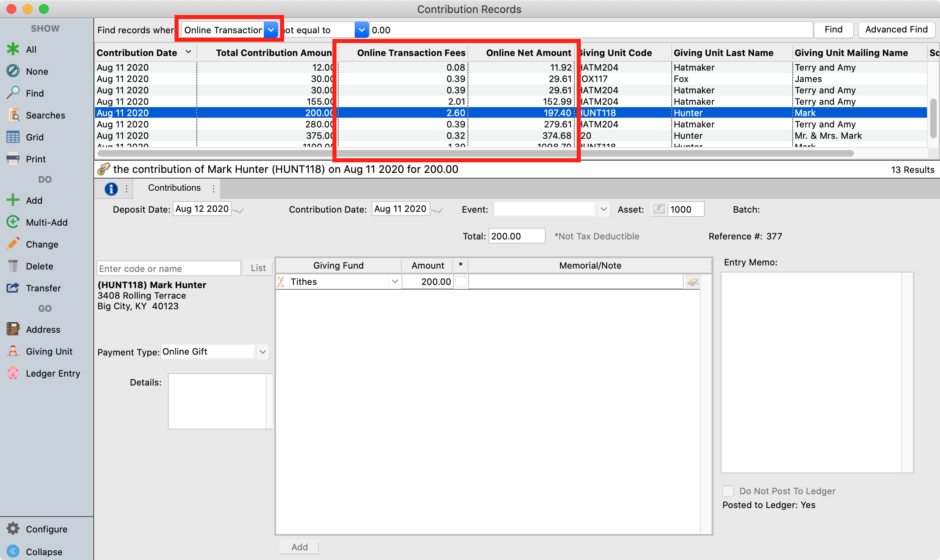Open the Deposit Date calendar icon
The width and height of the screenshot is (940, 560).
(x=239, y=209)
